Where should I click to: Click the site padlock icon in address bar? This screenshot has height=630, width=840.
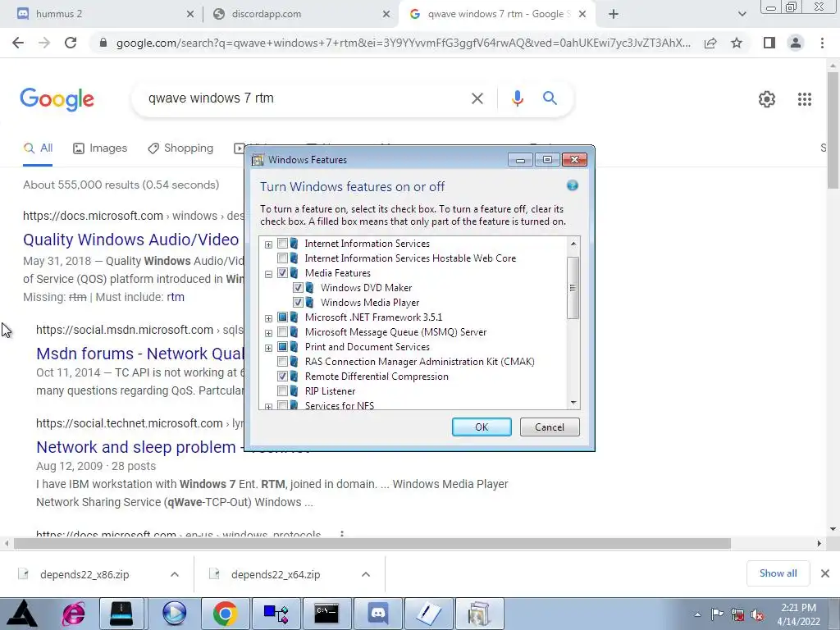(103, 43)
